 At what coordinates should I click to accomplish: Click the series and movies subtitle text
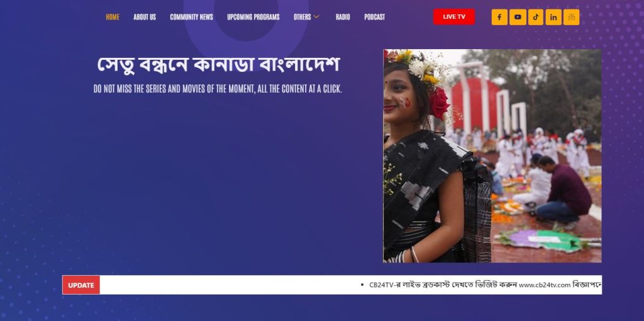click(218, 89)
